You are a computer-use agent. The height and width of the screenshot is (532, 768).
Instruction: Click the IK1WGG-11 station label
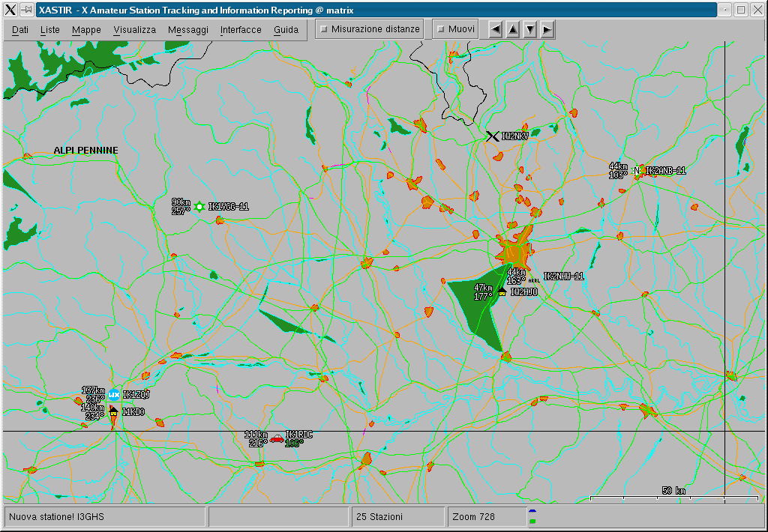228,207
